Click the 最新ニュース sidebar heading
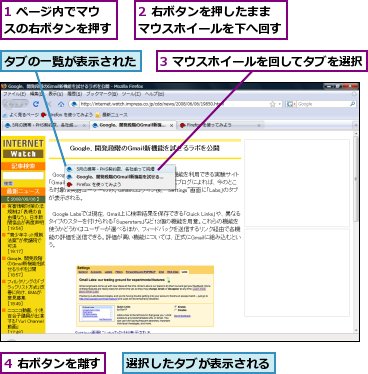The height and width of the screenshot is (374, 368). pos(23,191)
